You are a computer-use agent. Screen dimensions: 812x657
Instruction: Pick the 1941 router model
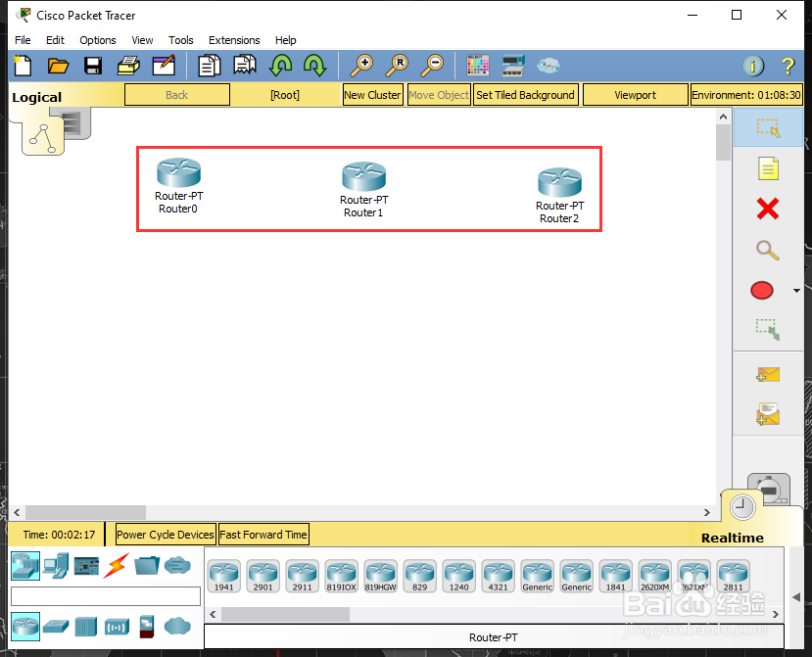point(224,576)
